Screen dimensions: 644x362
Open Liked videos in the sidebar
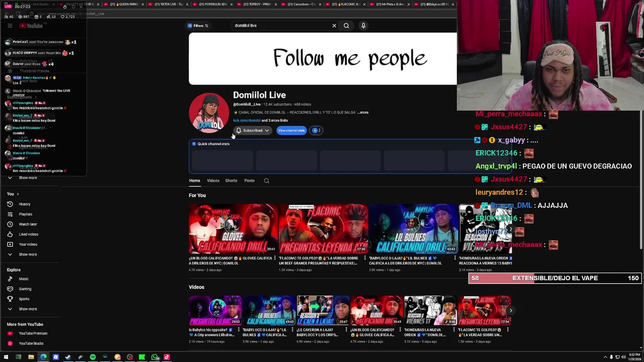pyautogui.click(x=28, y=234)
